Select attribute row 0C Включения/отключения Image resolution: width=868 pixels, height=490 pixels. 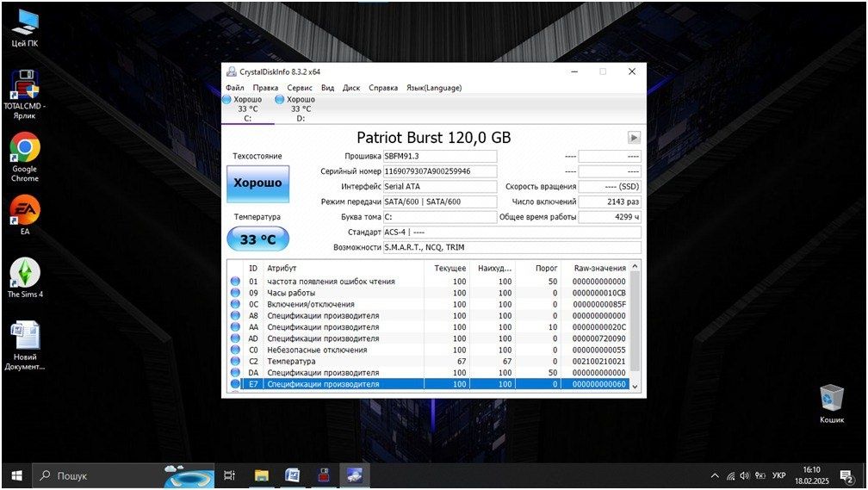(429, 304)
